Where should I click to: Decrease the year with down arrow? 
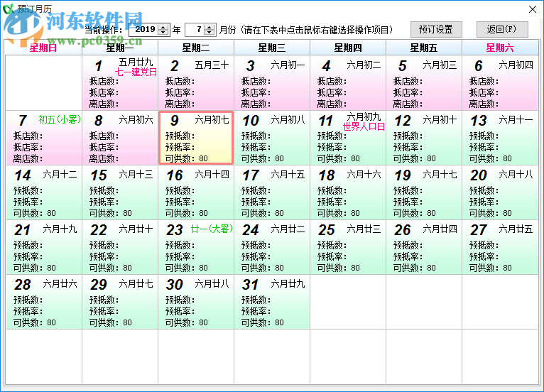click(163, 32)
